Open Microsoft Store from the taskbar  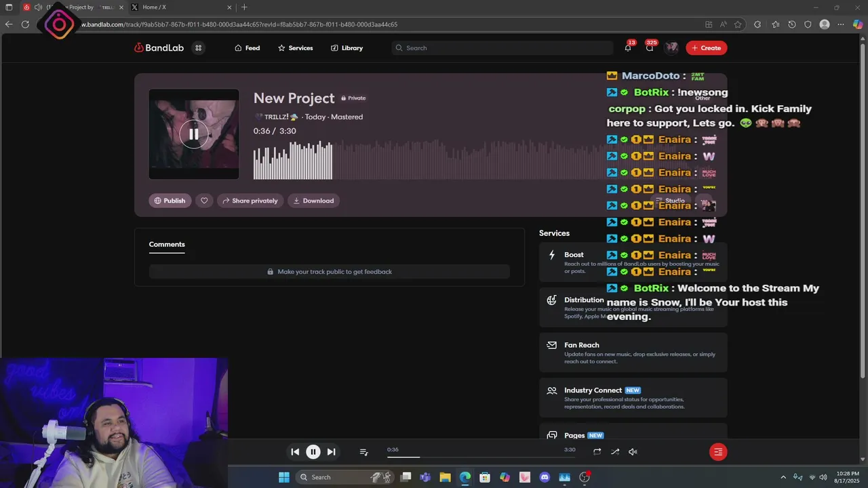click(485, 477)
